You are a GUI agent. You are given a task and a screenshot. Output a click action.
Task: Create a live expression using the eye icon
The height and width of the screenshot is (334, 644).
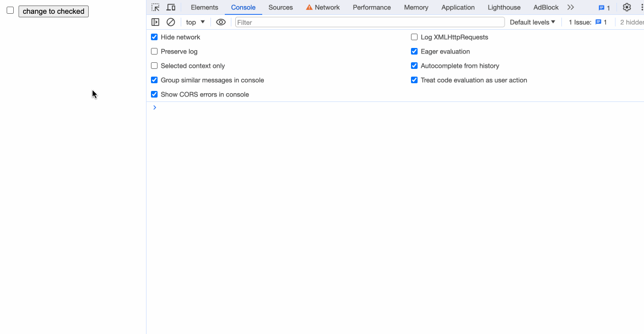[x=221, y=22]
